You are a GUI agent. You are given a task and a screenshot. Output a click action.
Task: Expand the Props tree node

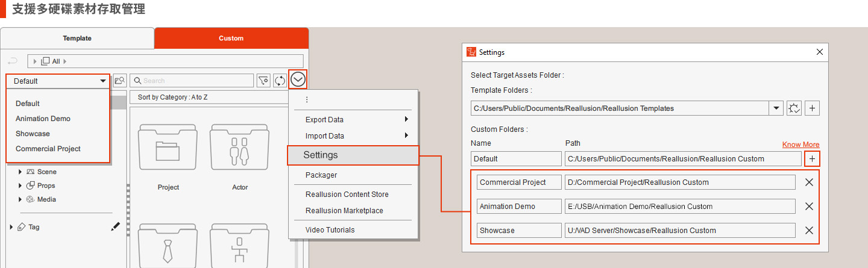click(20, 185)
